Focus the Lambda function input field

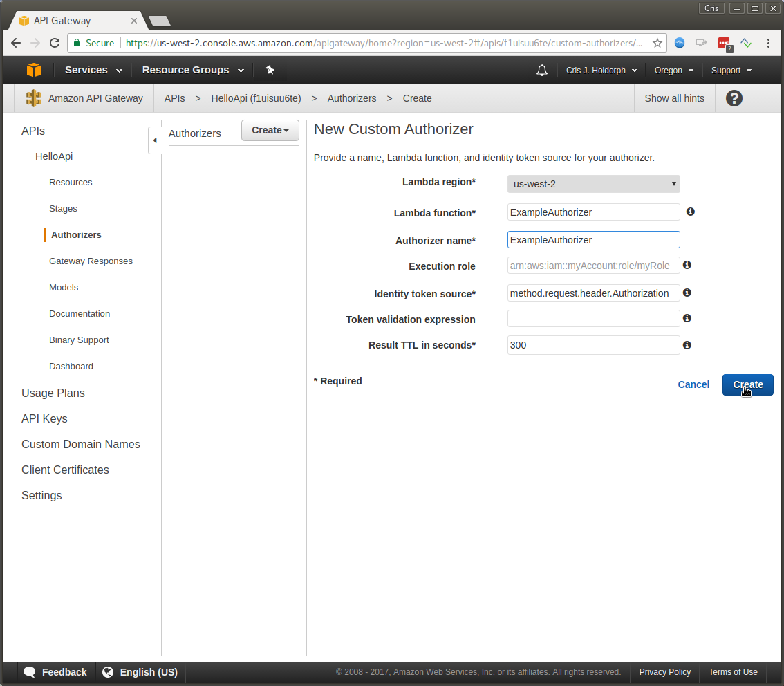tap(593, 212)
